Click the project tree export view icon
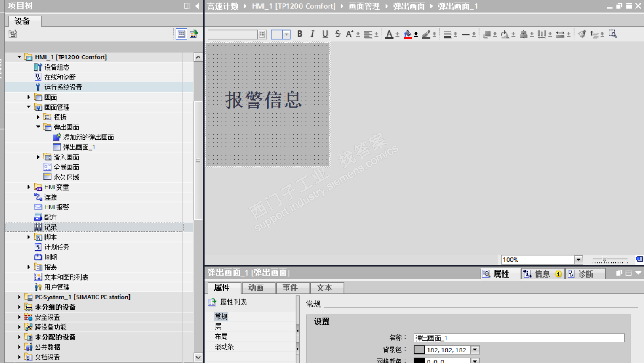Viewport: 644px width, 363px height. coord(194,34)
